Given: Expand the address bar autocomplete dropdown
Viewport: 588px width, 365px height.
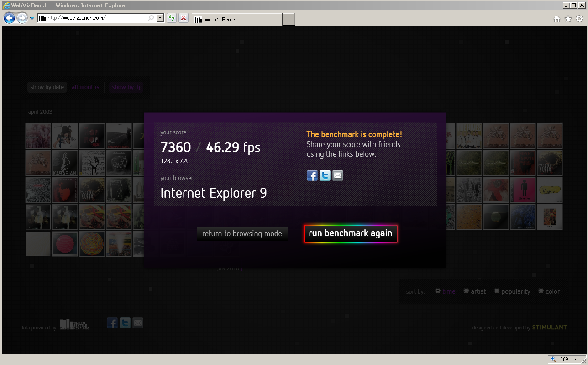Looking at the screenshot, I should (160, 18).
